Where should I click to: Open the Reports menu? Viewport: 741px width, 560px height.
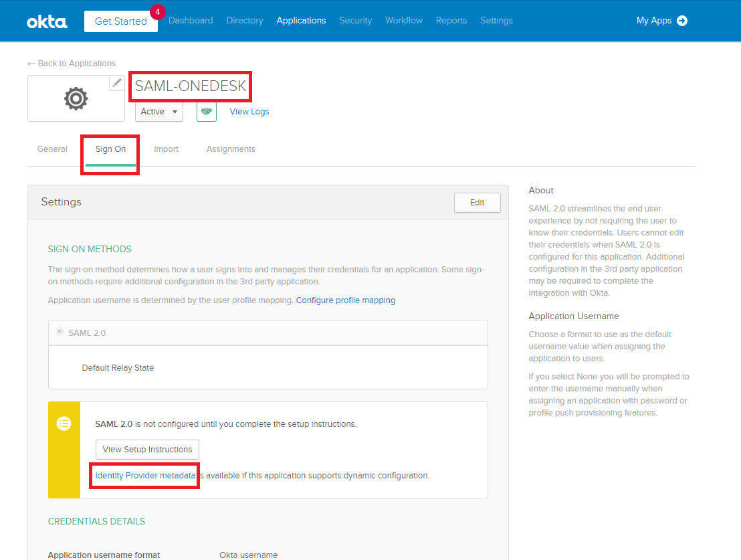(x=451, y=20)
